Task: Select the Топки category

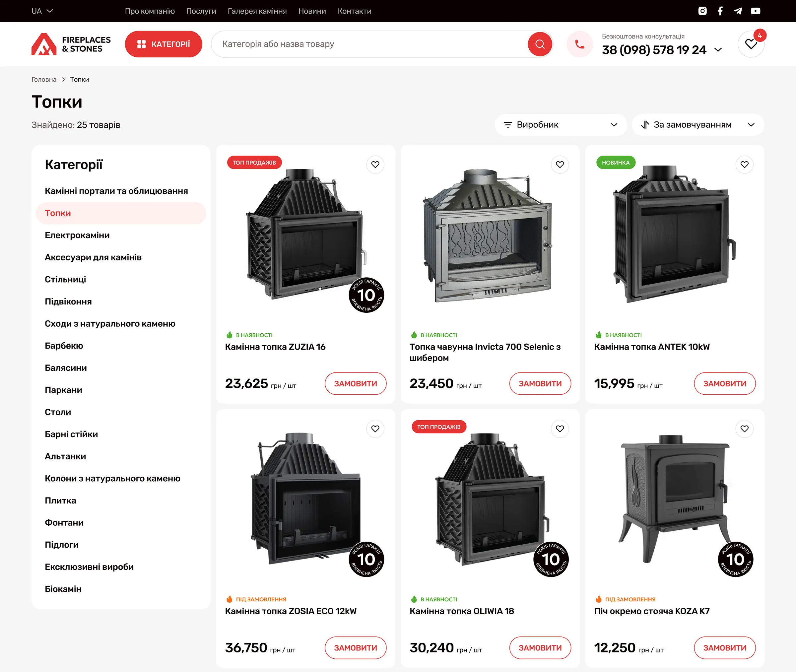Action: click(121, 213)
